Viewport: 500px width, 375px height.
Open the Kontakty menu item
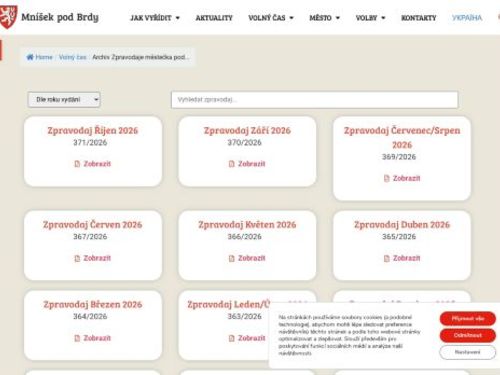click(419, 18)
